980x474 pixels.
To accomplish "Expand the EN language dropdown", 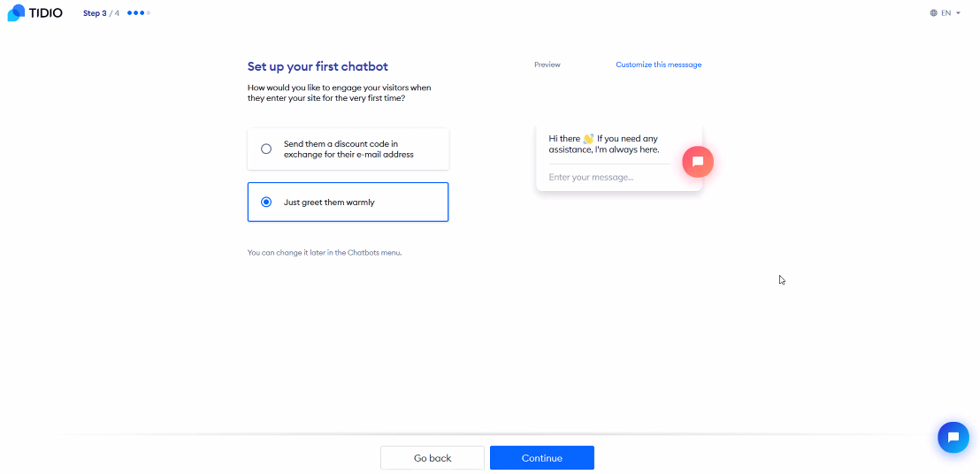I will click(946, 13).
